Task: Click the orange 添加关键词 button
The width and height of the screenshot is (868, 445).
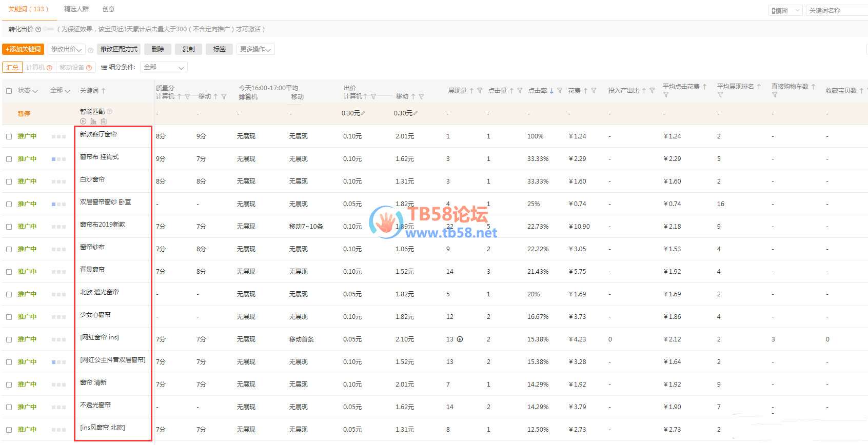Action: [x=23, y=49]
